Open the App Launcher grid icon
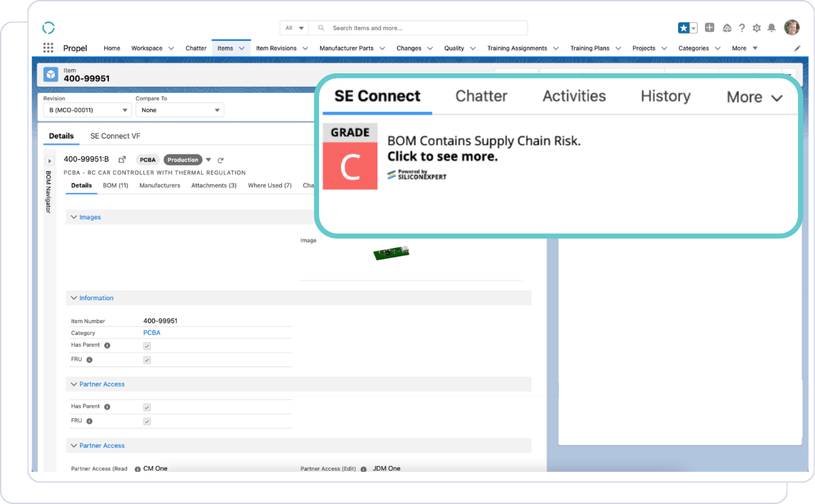 (x=48, y=48)
